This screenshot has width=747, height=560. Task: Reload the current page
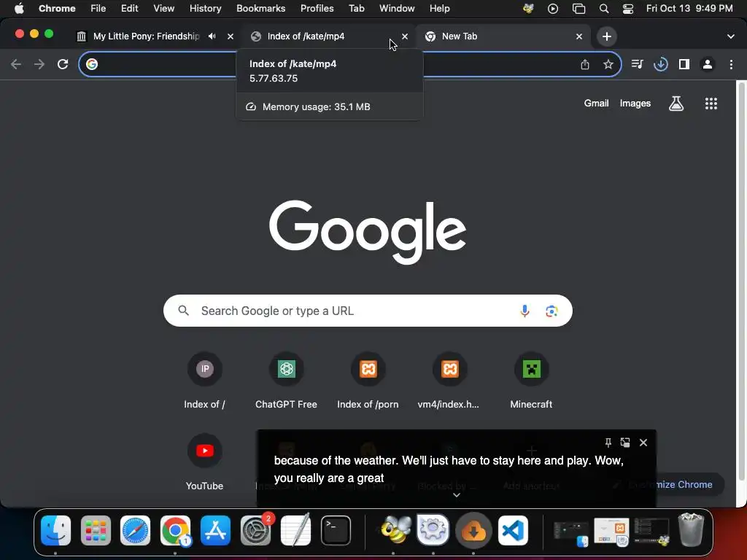[63, 64]
